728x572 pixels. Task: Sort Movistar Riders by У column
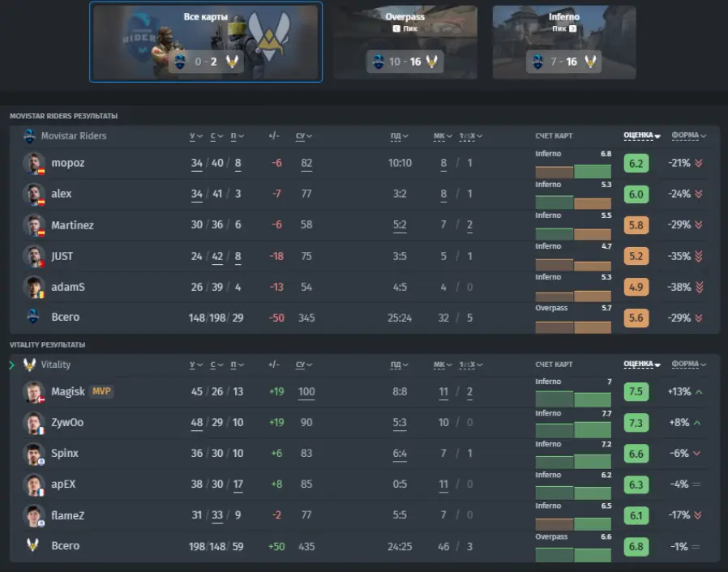196,136
